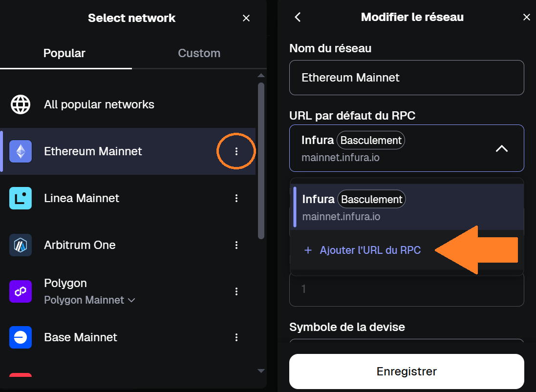Screen dimensions: 536x392
Task: Open the three-dot menu for Base Mainnet
Action: pos(236,337)
